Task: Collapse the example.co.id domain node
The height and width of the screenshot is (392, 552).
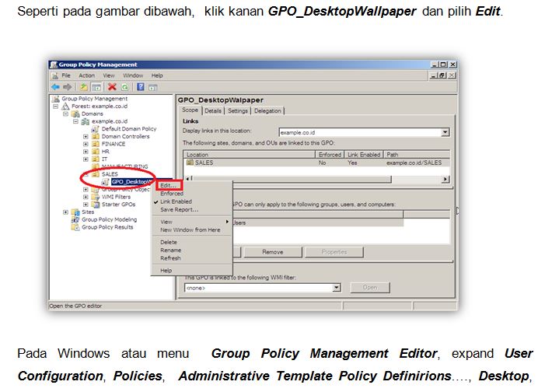Action: pyautogui.click(x=75, y=121)
